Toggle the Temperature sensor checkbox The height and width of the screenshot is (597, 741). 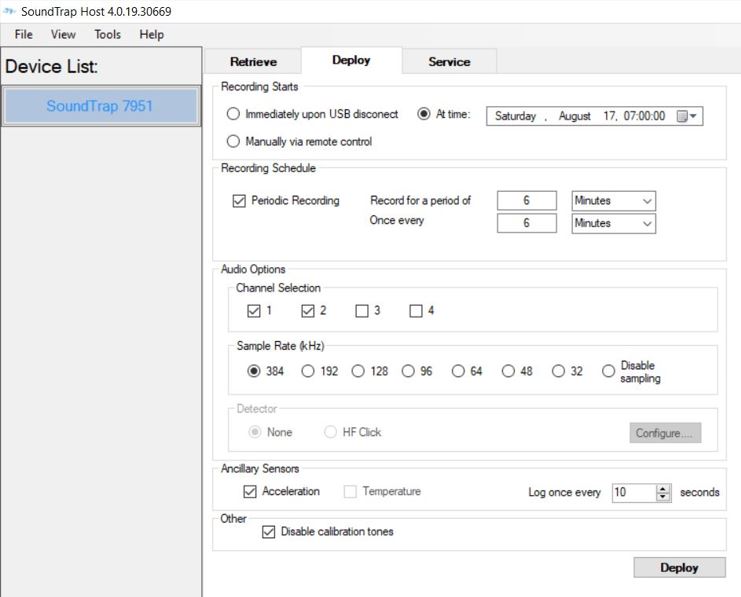350,492
